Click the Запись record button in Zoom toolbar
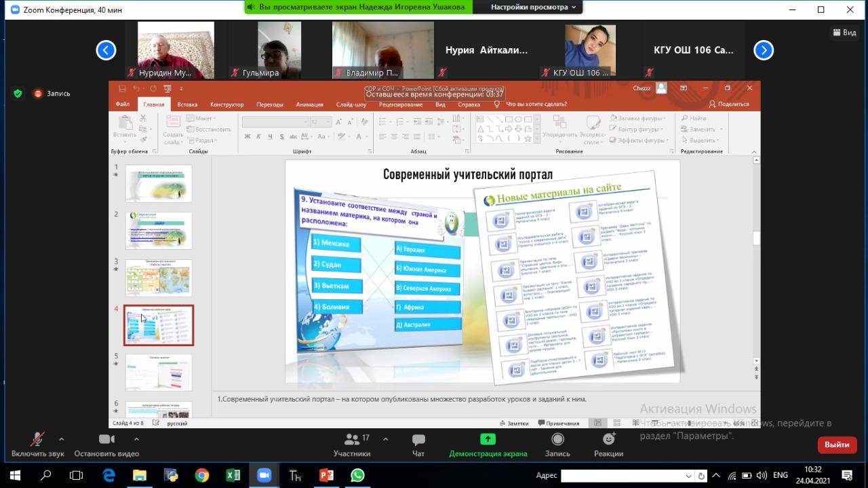 pos(557,445)
